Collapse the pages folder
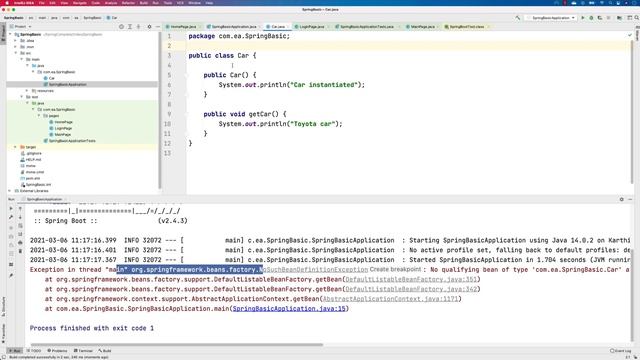 [x=39, y=116]
